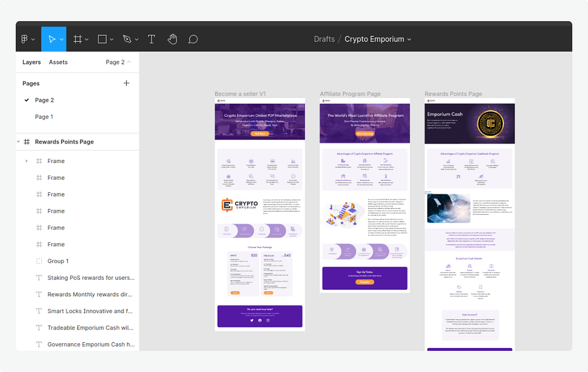Image resolution: width=588 pixels, height=372 pixels.
Task: Select the Move tool
Action: click(52, 39)
